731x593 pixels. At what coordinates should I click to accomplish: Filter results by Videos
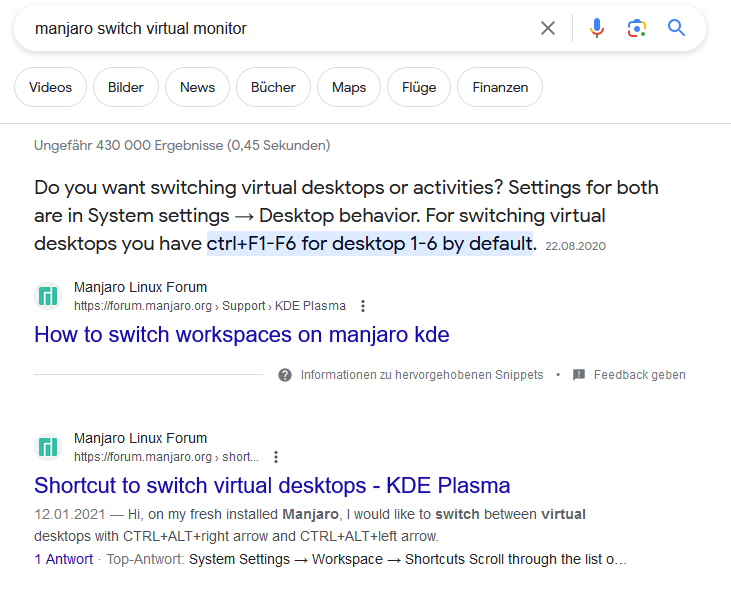pos(50,87)
